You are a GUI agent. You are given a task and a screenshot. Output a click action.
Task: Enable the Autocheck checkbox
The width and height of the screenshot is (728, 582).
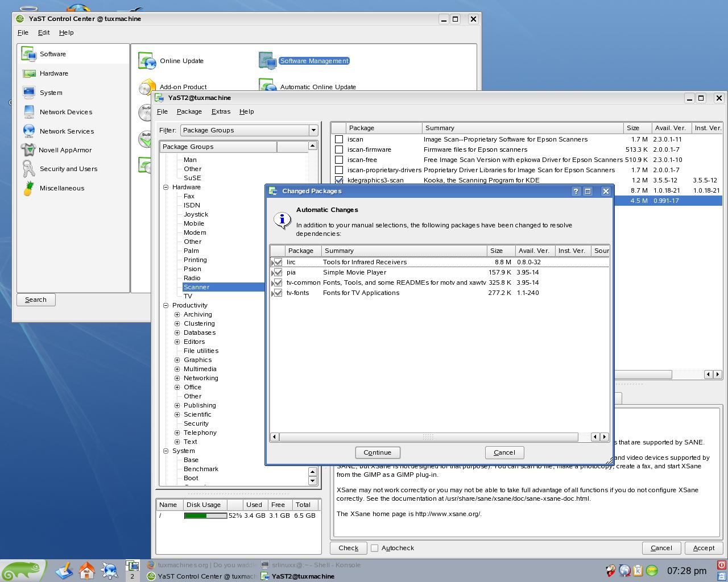tap(374, 548)
